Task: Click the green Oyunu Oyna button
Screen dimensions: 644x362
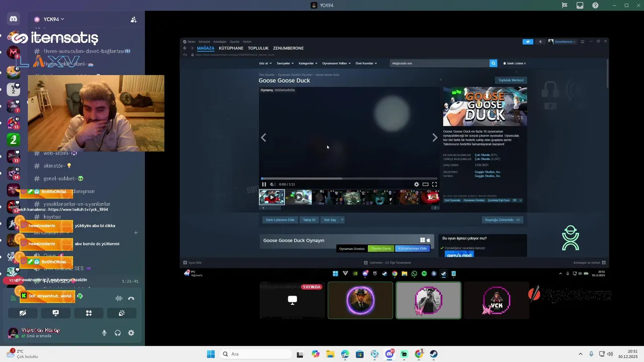Action: pyautogui.click(x=381, y=248)
